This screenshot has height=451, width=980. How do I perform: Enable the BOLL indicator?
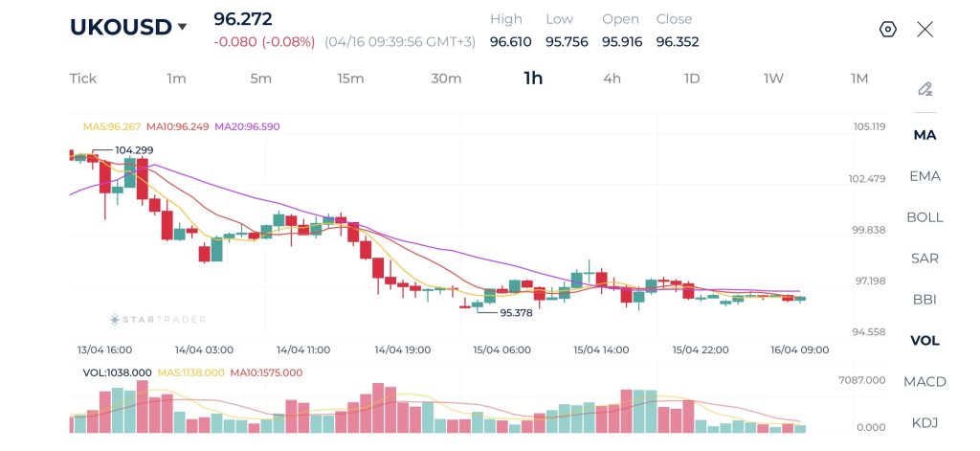pyautogui.click(x=924, y=217)
